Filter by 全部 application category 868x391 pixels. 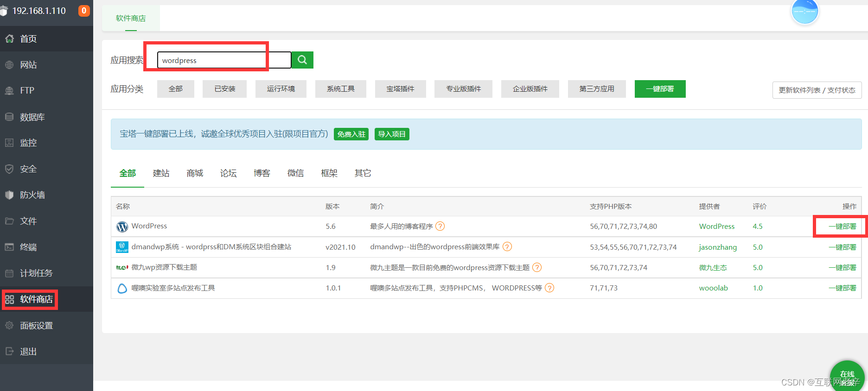176,89
